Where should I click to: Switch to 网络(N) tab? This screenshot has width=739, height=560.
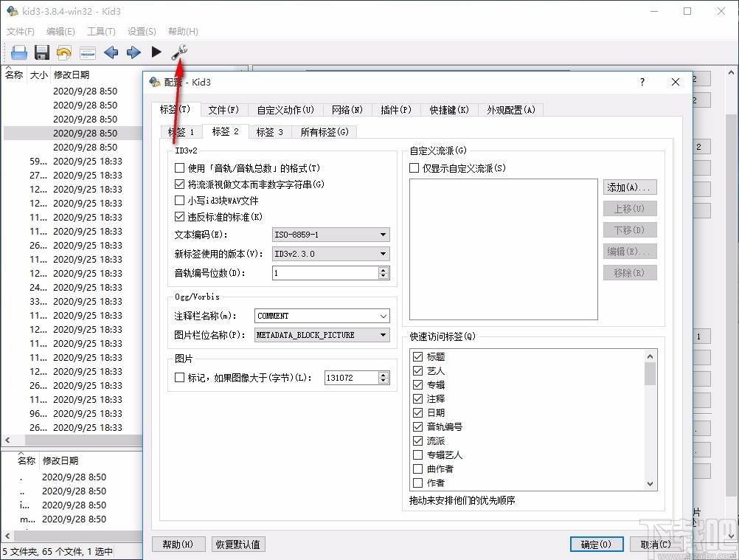347,110
